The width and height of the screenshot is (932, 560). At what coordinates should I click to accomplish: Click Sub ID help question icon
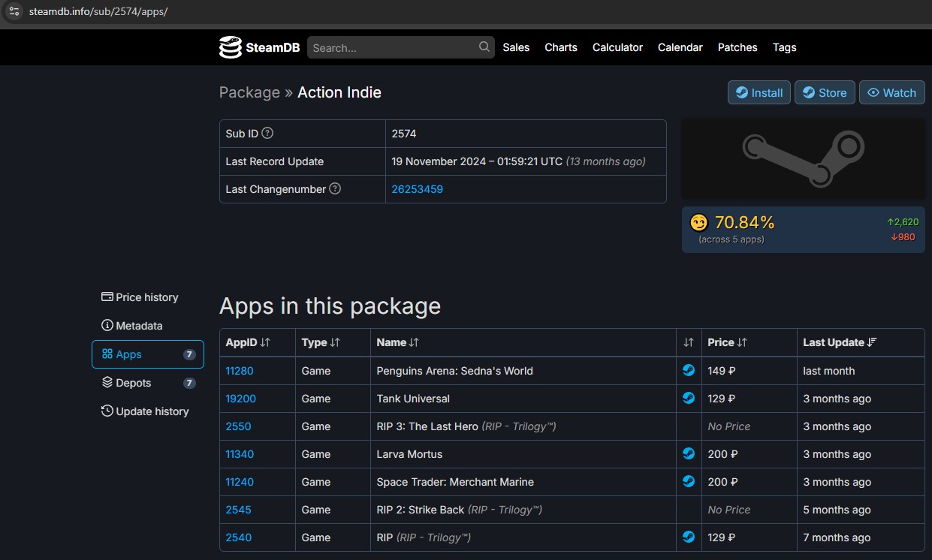267,134
